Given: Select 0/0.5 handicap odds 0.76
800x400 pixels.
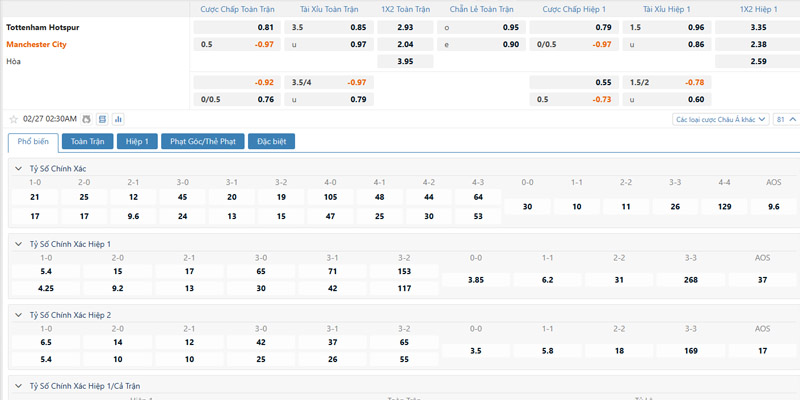Looking at the screenshot, I should point(237,99).
